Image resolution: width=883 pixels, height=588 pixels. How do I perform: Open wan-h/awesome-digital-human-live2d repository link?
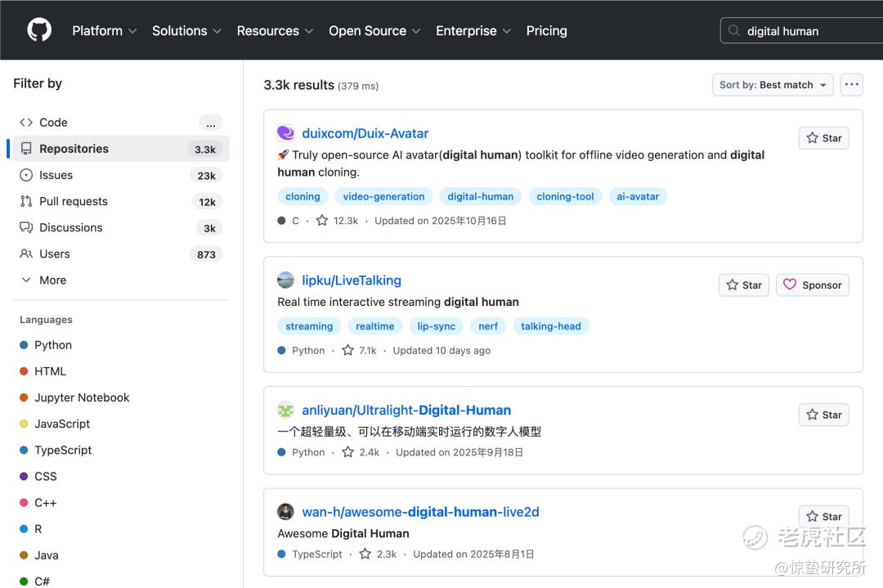420,512
